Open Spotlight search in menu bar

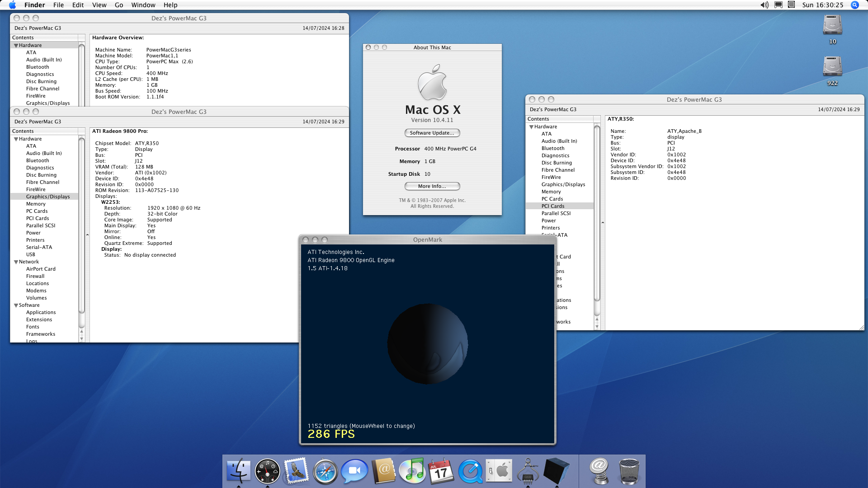click(x=854, y=5)
